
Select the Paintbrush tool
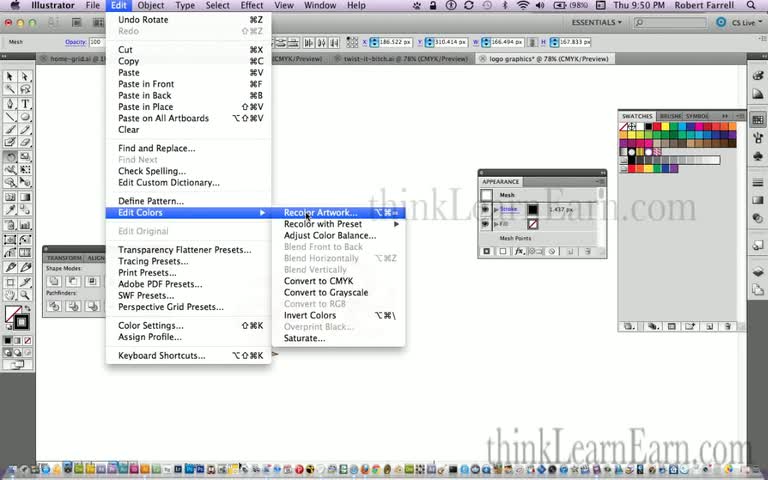10,130
